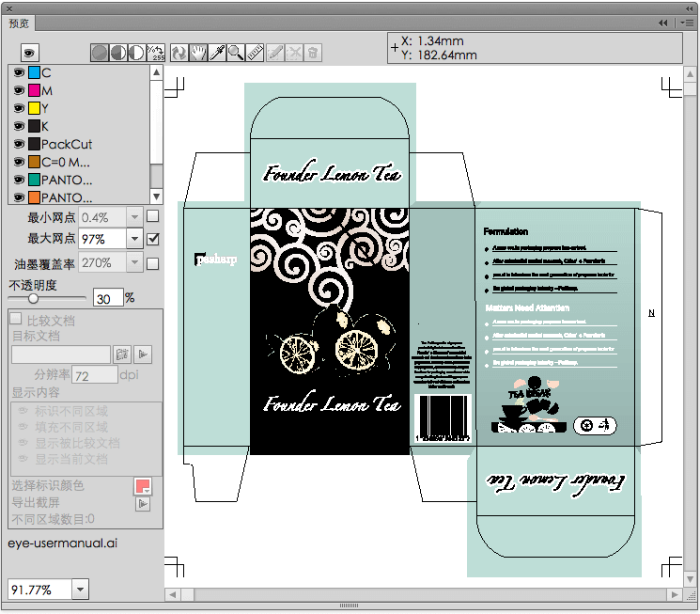Click the 255 percentage conversion icon
This screenshot has height=614, width=700.
(157, 53)
